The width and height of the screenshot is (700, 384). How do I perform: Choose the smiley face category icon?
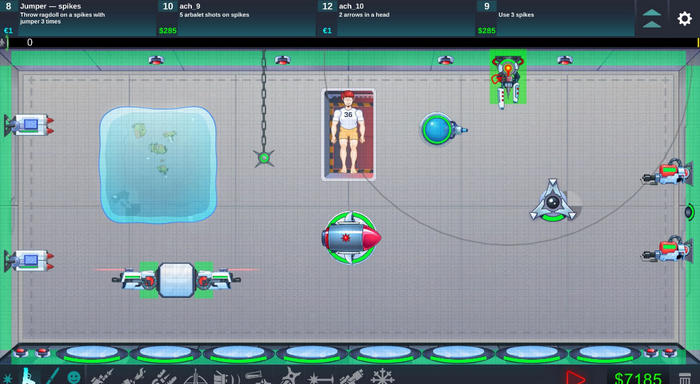[x=74, y=377]
